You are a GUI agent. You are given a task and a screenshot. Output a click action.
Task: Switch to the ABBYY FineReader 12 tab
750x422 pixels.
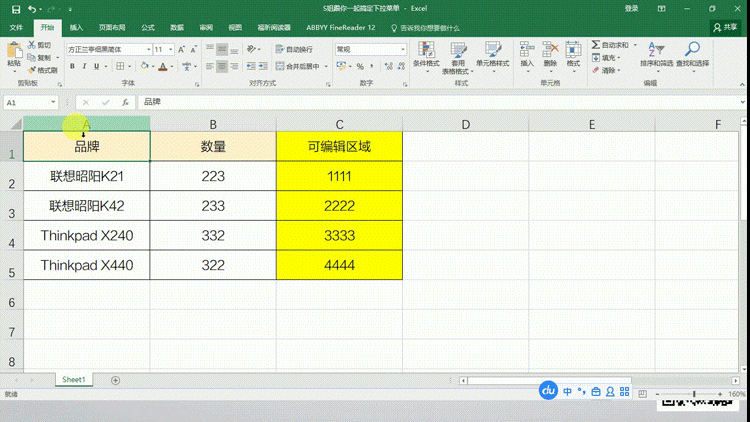click(x=341, y=28)
